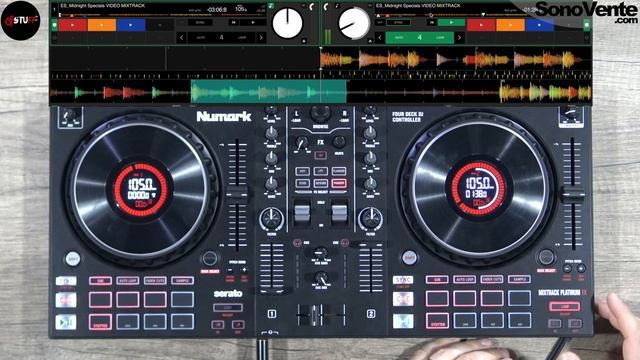This screenshot has width=640, height=360.
Task: Toggle the ECHO effect button
Action: pos(302,183)
